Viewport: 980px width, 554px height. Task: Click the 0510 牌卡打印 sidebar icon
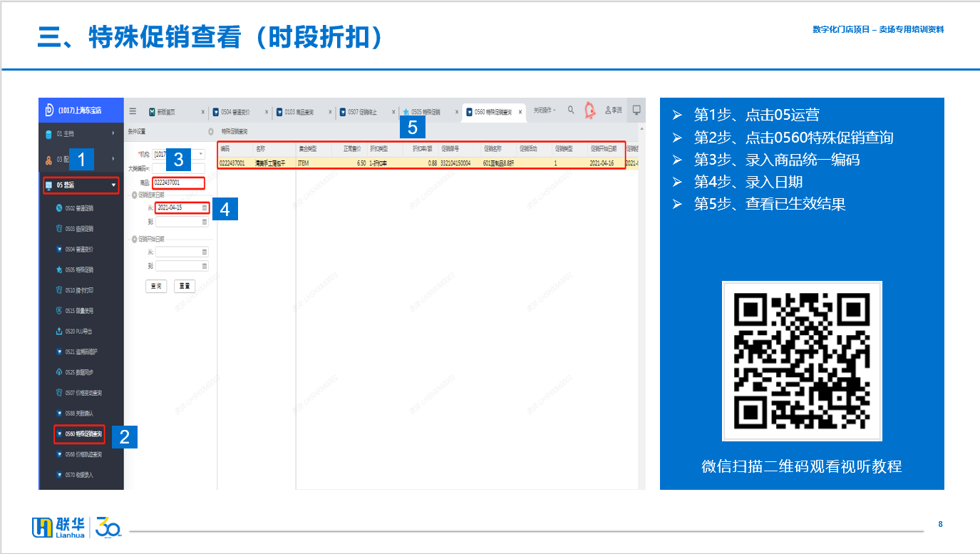59,290
